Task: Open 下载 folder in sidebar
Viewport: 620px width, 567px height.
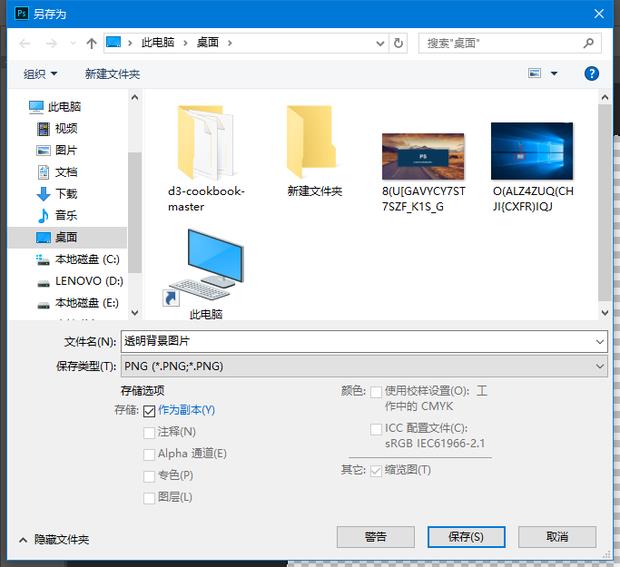Action: coord(57,194)
